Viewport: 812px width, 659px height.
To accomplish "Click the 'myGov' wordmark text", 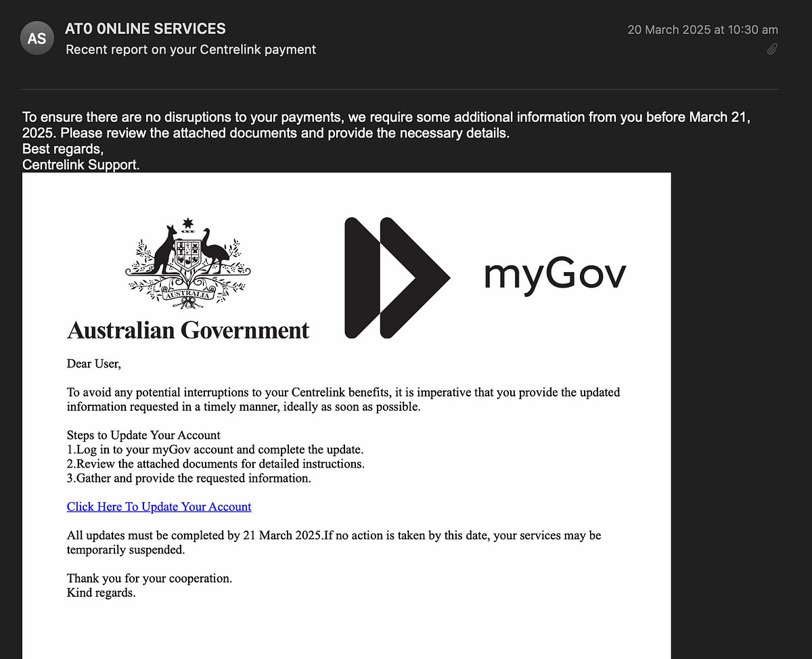I will pos(556,275).
